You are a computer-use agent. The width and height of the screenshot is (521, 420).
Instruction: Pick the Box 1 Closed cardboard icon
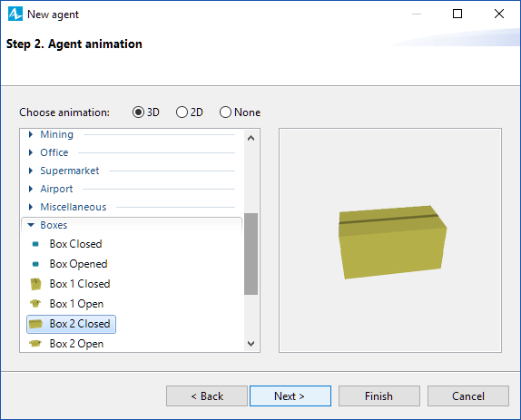tap(35, 284)
